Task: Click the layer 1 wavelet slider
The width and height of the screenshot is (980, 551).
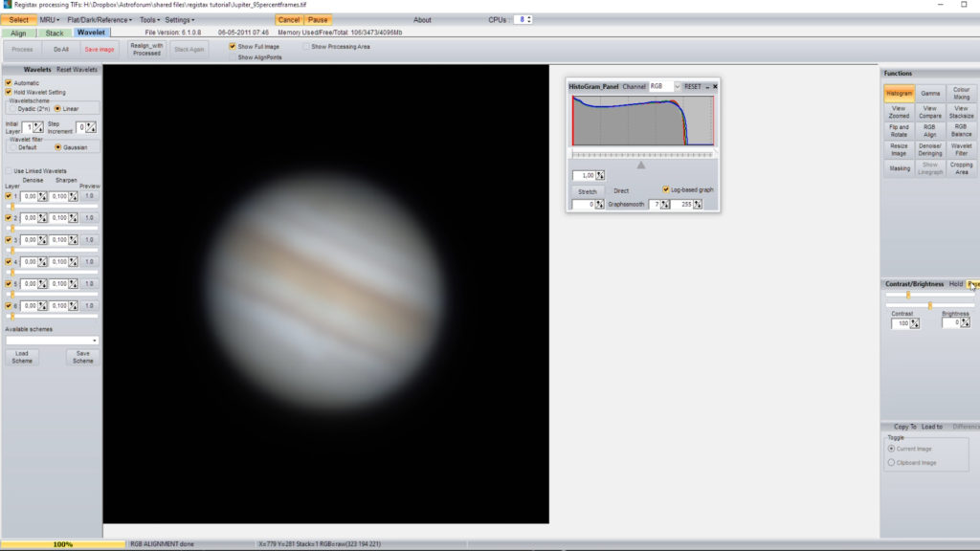Action: pos(52,207)
